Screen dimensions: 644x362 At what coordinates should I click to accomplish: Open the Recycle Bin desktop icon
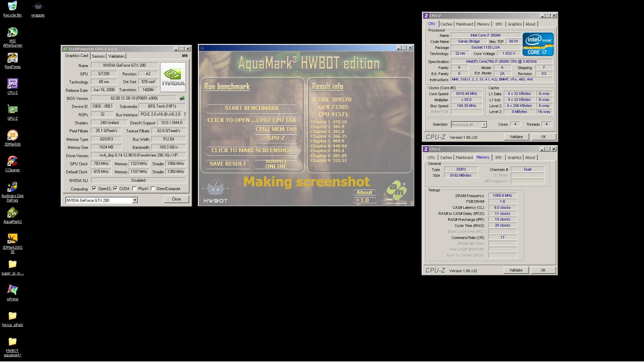pos(12,9)
